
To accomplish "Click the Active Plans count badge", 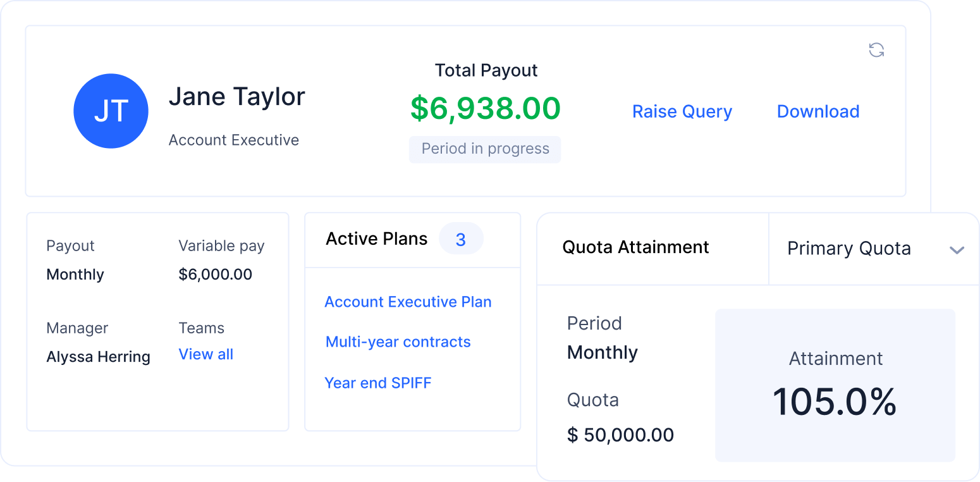I will click(x=461, y=239).
